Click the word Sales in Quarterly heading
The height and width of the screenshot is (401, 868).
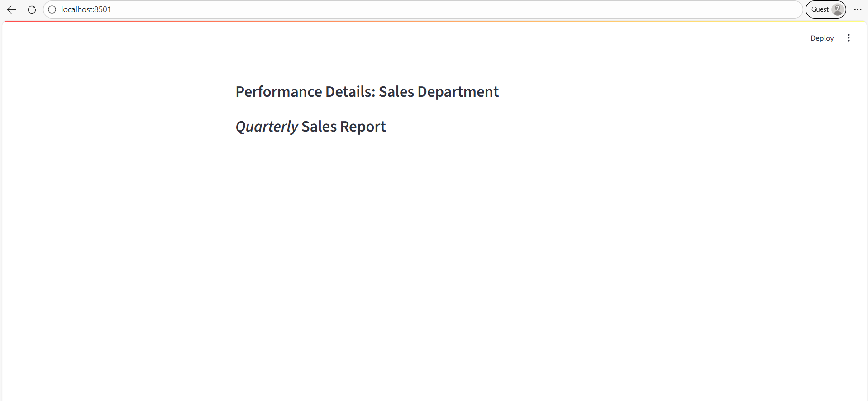[x=319, y=127]
